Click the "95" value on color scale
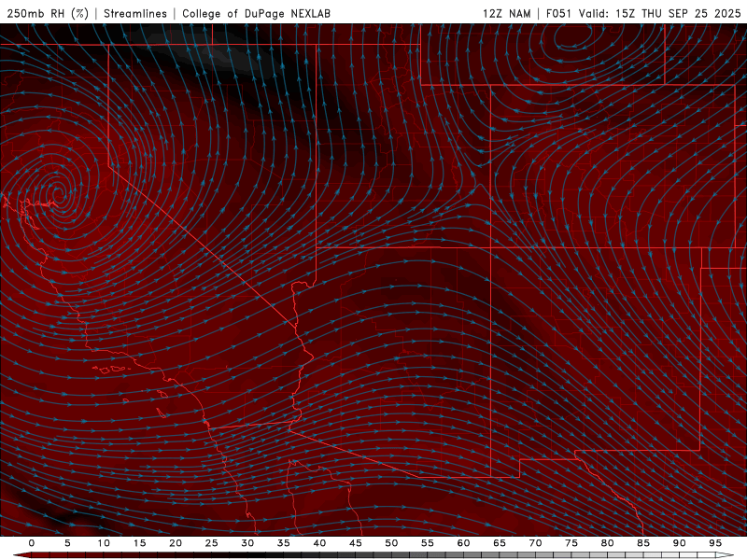 [715, 543]
